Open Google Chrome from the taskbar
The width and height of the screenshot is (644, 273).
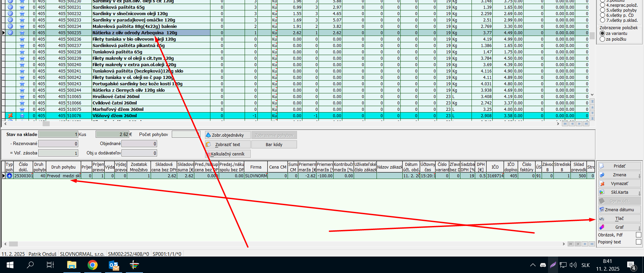(x=93, y=265)
